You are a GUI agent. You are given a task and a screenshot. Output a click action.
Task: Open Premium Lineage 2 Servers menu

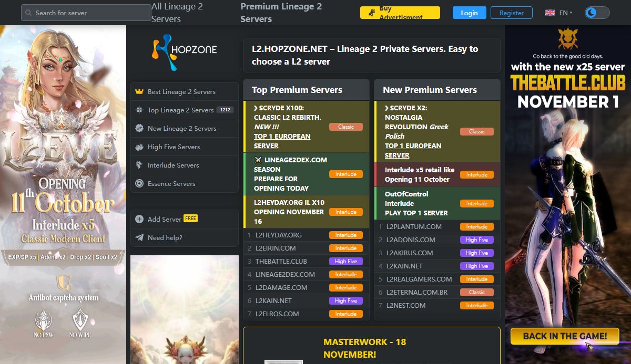pos(281,13)
